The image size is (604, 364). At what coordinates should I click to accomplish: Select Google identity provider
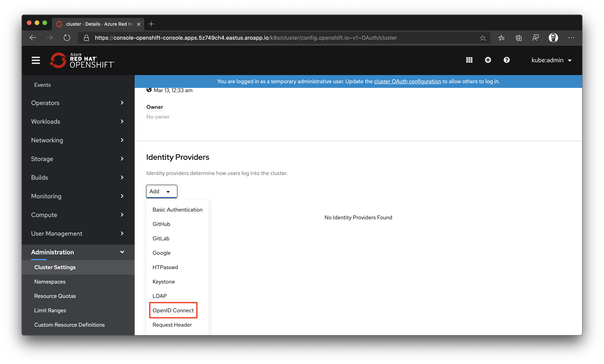(x=177, y=253)
